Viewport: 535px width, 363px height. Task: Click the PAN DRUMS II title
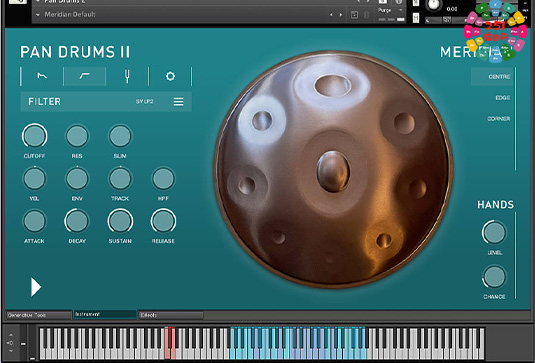coord(75,52)
